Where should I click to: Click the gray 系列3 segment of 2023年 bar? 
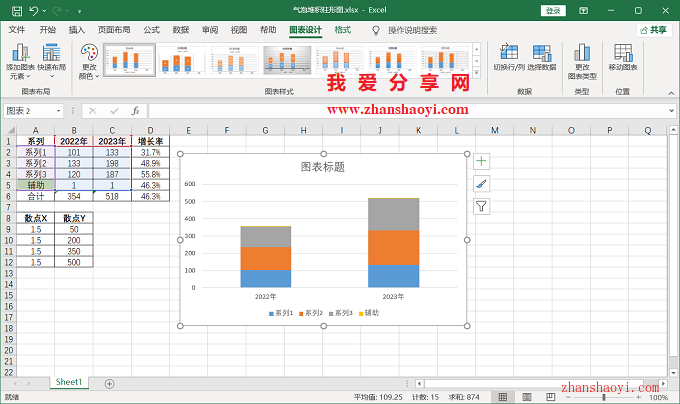(x=393, y=215)
